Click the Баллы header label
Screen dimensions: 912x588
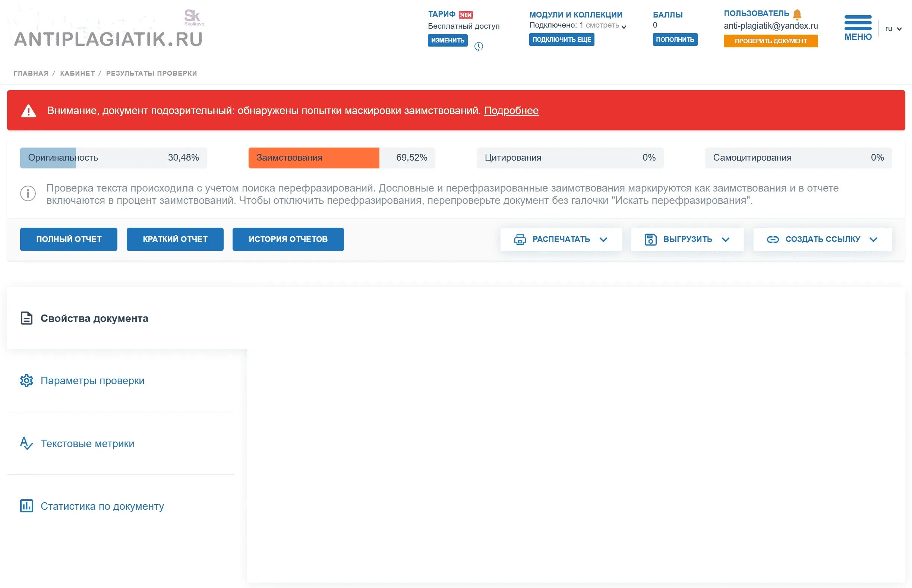668,15
